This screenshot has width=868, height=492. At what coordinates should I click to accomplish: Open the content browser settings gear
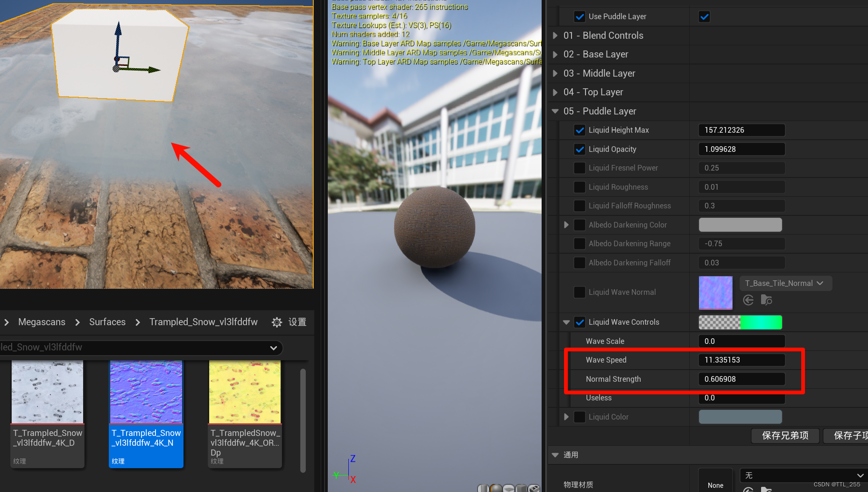click(x=277, y=322)
